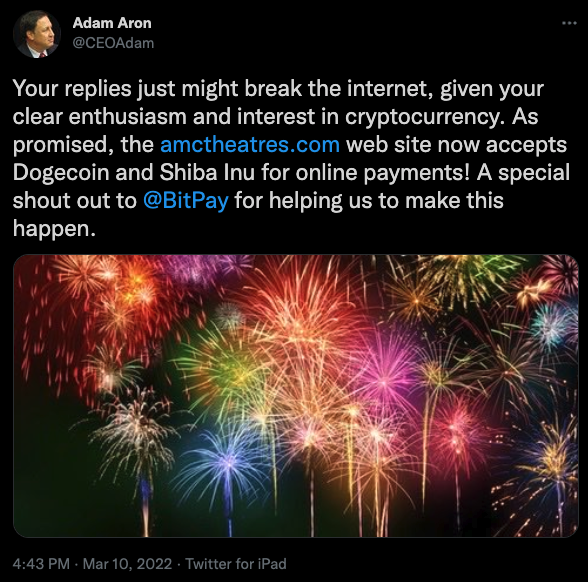588x582 pixels.
Task: Click the words Shiba Inu in tweet
Action: pos(207,172)
